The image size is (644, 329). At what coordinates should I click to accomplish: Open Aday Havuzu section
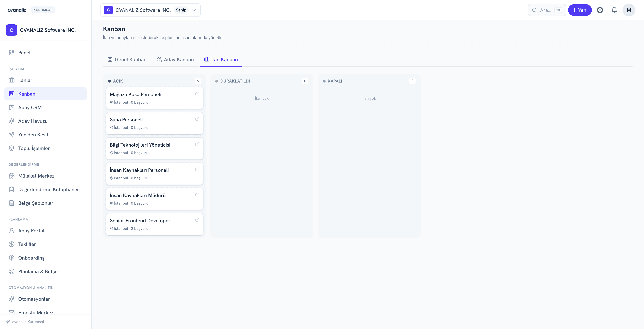(x=45, y=121)
